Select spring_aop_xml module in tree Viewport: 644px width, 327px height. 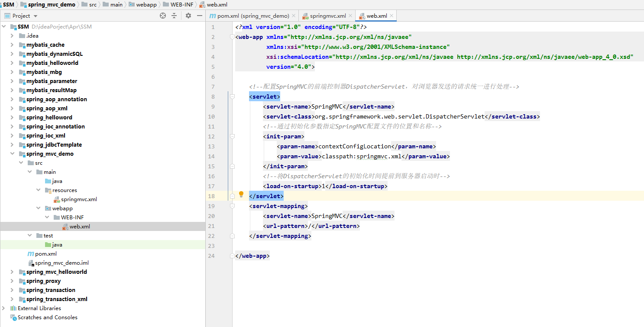47,109
